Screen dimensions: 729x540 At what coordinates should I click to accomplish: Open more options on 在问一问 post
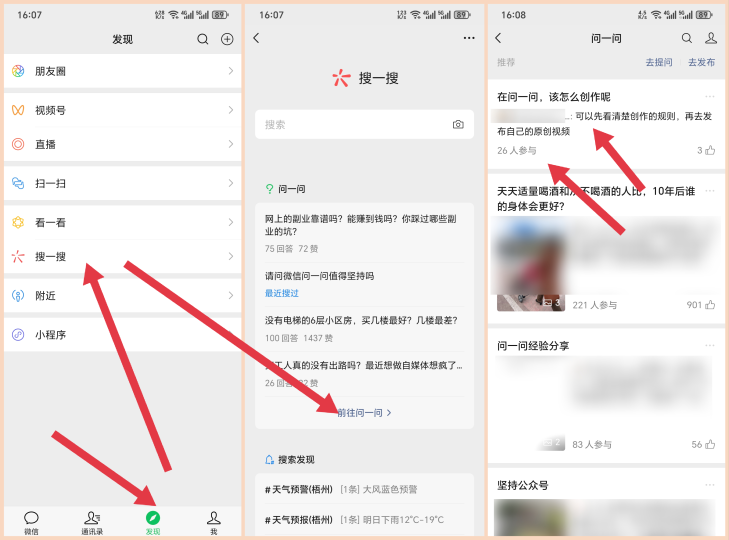(709, 96)
